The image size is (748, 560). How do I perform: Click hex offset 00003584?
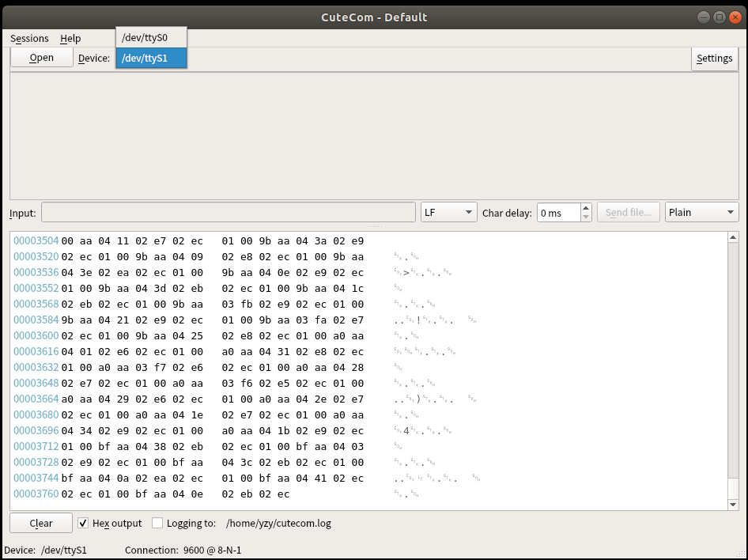[x=36, y=320]
